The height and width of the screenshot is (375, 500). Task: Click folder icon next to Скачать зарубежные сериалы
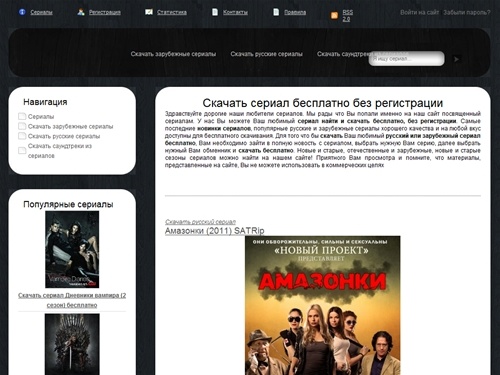pyautogui.click(x=22, y=126)
